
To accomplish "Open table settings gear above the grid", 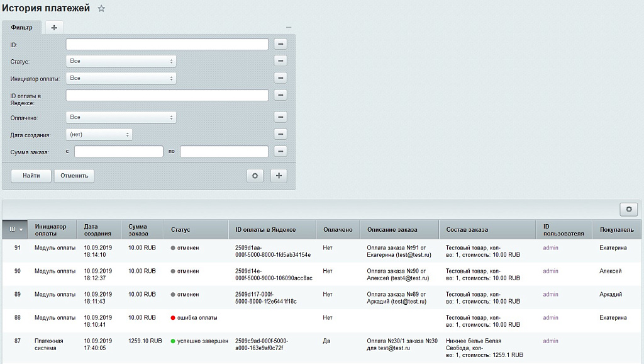I will tap(628, 210).
